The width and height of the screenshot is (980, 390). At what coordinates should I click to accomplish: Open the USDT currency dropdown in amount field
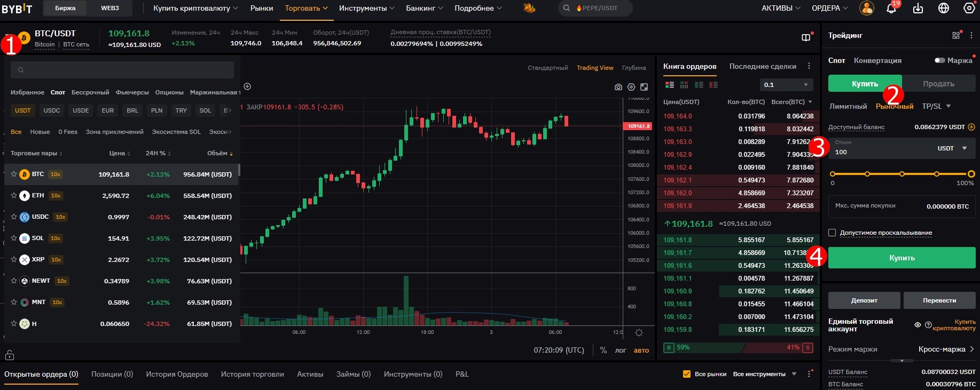(952, 148)
